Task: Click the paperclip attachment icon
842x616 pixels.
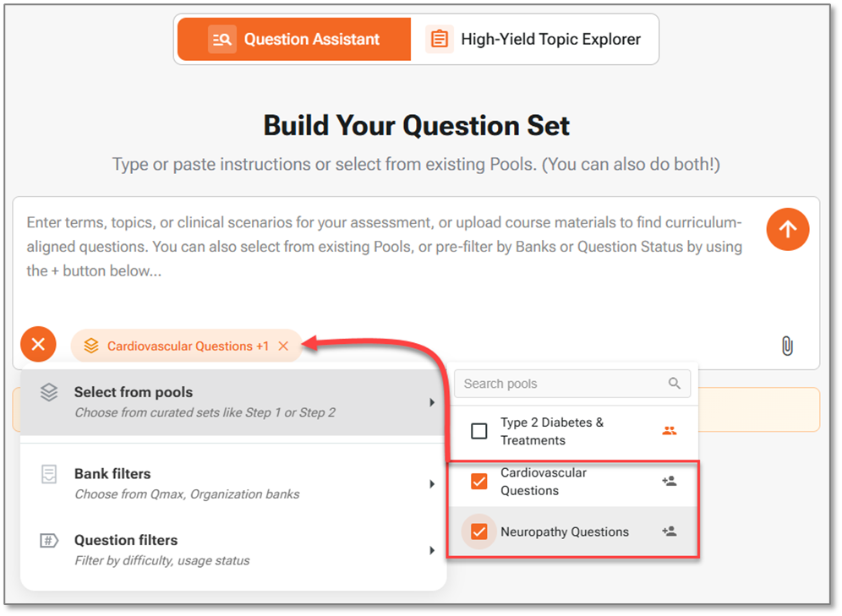Action: click(x=787, y=346)
